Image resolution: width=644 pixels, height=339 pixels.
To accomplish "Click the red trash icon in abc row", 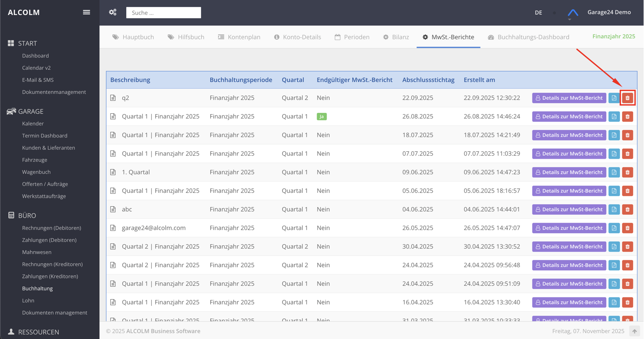I will 627,210.
